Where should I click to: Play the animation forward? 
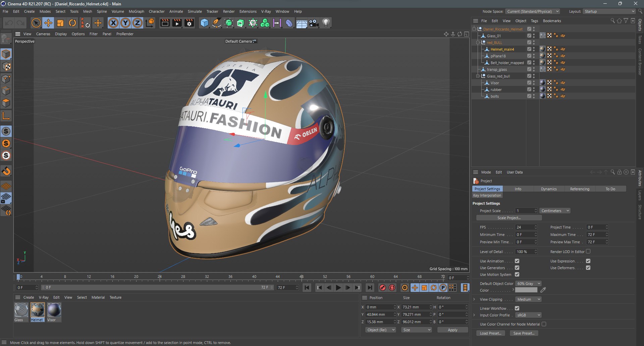tap(338, 288)
